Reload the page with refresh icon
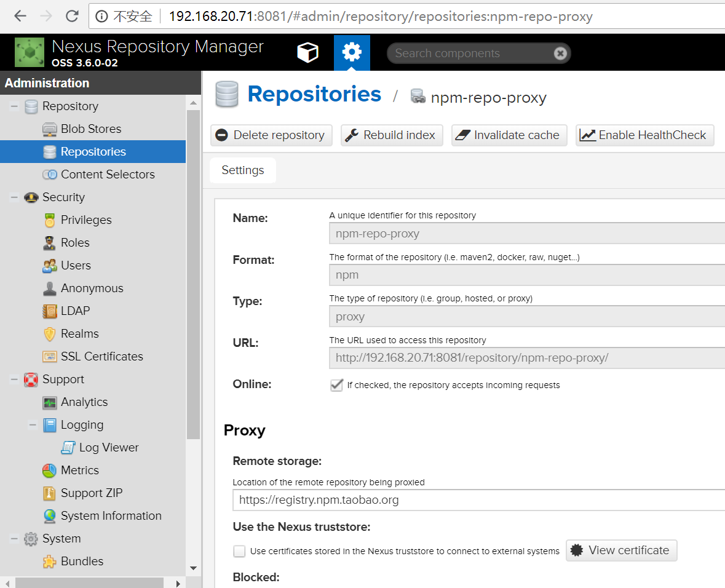The width and height of the screenshot is (725, 588). point(72,16)
